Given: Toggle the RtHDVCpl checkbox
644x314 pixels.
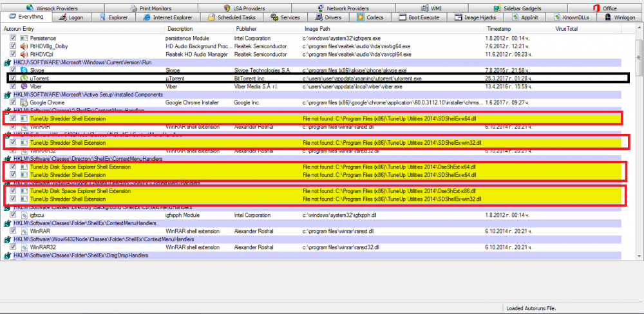Looking at the screenshot, I should (13, 54).
